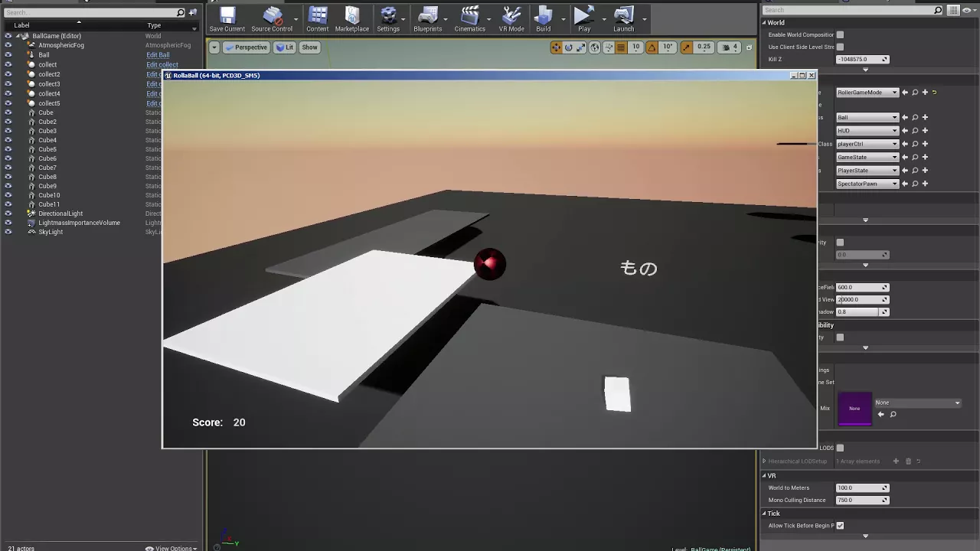980x551 pixels.
Task: Use selected asset arrow next to HUD
Action: coord(905,131)
